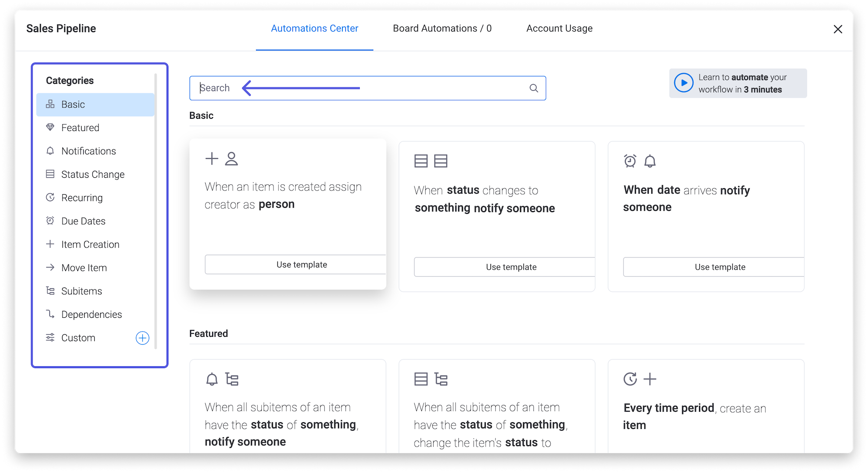Click the Recurring clock icon in sidebar

[x=51, y=197]
